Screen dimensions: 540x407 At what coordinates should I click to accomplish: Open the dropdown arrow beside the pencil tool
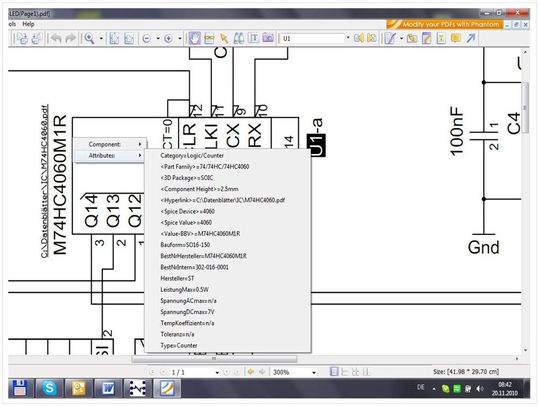click(x=401, y=39)
